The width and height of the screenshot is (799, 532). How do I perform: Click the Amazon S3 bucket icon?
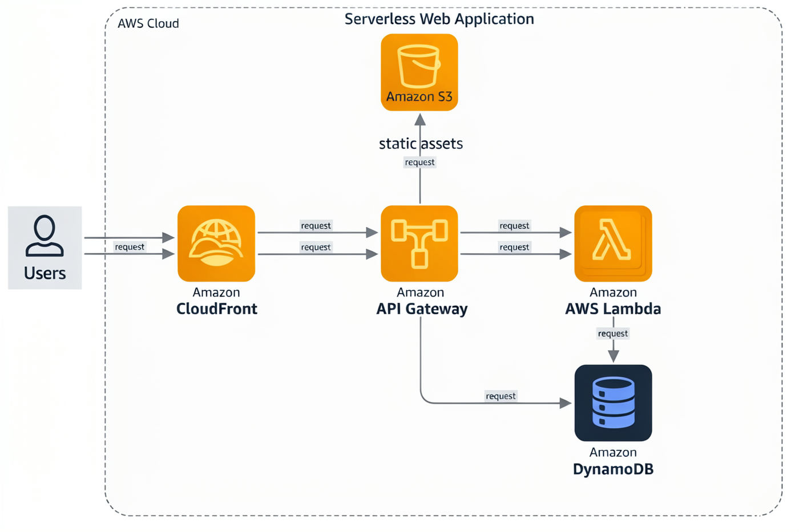point(419,72)
